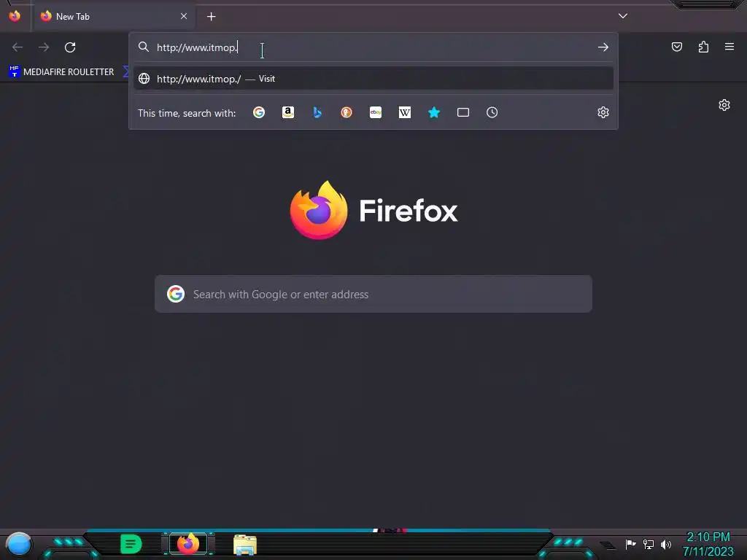Search this time with Google
Image resolution: width=747 pixels, height=560 pixels.
coord(259,112)
